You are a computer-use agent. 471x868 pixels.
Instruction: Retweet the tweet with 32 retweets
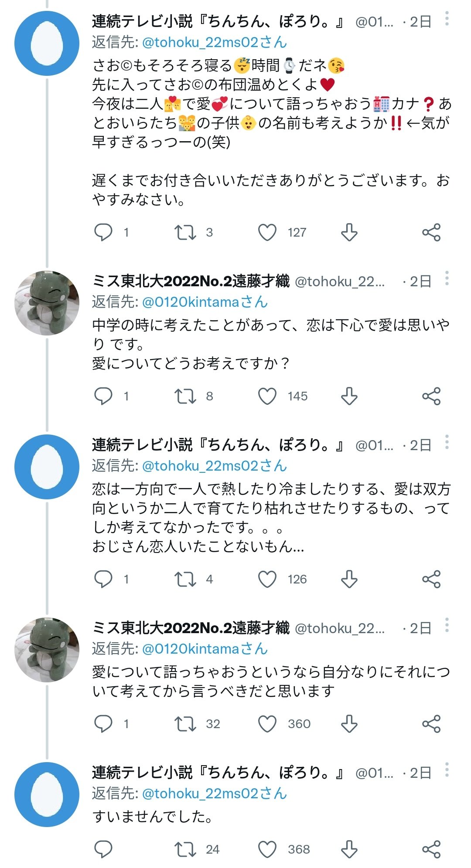(x=185, y=724)
